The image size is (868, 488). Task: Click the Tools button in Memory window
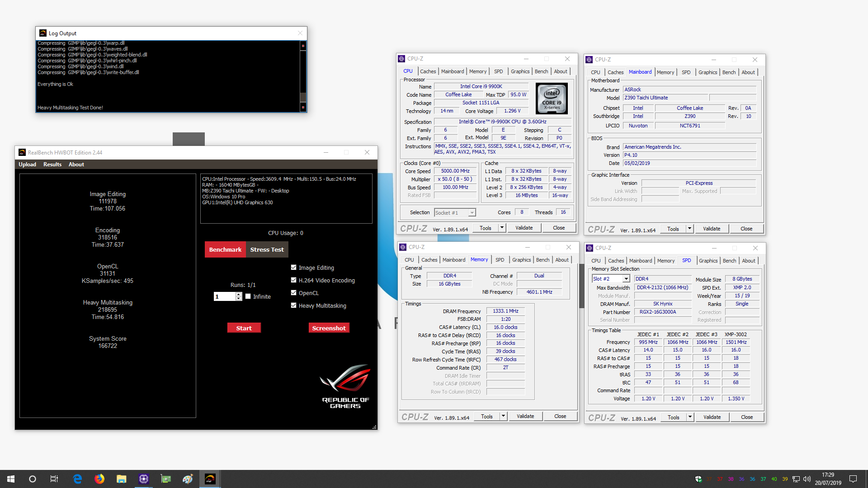click(x=487, y=416)
